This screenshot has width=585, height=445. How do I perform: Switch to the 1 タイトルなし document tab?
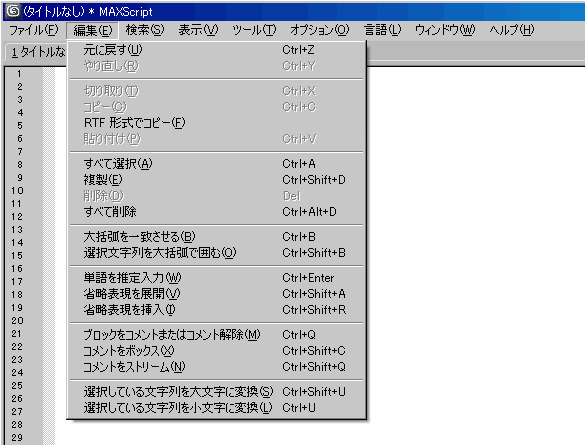click(37, 52)
